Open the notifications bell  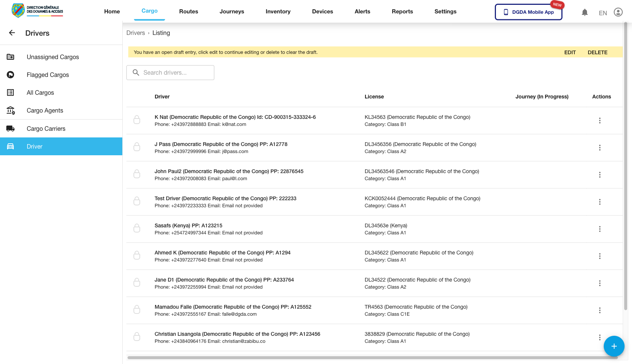coord(584,12)
